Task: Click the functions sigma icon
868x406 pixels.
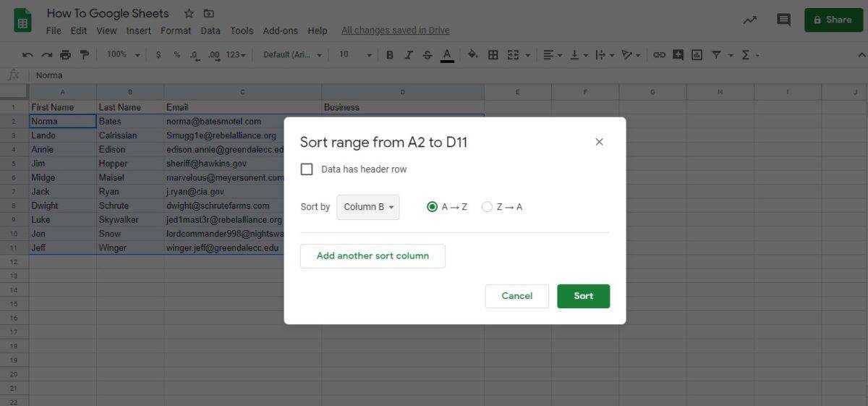Action: 746,55
